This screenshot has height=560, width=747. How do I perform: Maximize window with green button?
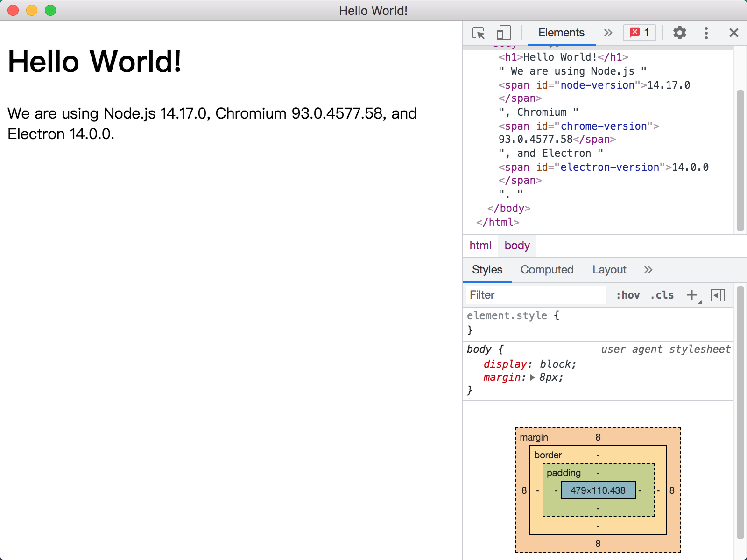tap(50, 10)
